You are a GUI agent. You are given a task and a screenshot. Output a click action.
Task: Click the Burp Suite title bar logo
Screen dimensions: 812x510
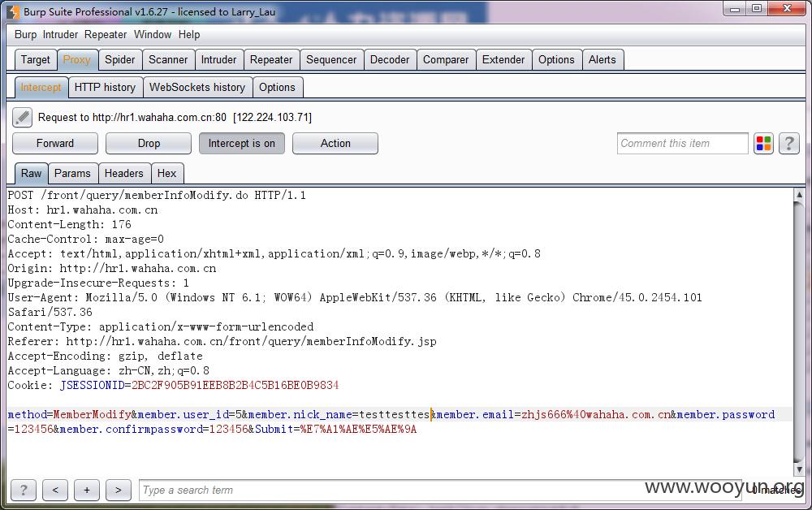pyautogui.click(x=13, y=11)
